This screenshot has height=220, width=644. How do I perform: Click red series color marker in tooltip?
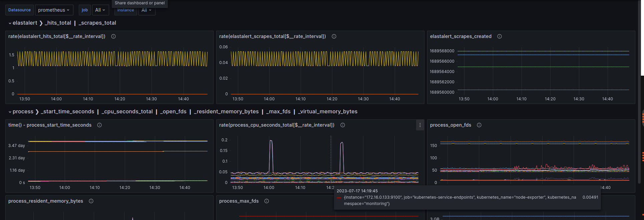tap(339, 197)
